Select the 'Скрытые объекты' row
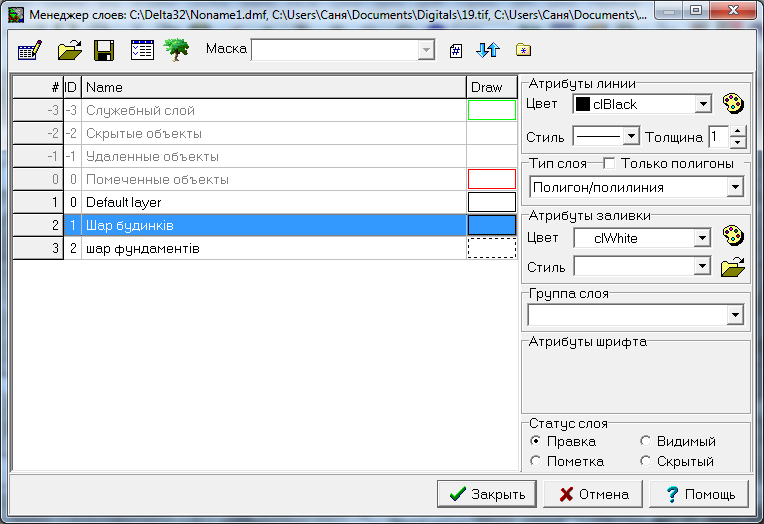The width and height of the screenshot is (764, 524). (x=266, y=134)
